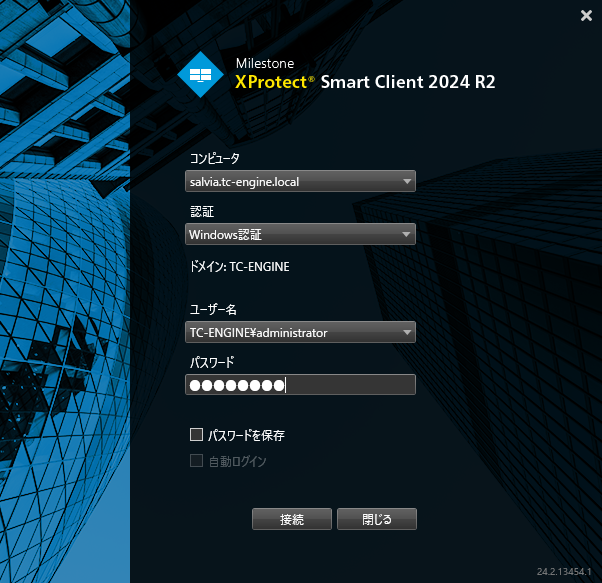Click the Milestone XProtect diamond logo
Screen dimensions: 602x583
[200, 74]
